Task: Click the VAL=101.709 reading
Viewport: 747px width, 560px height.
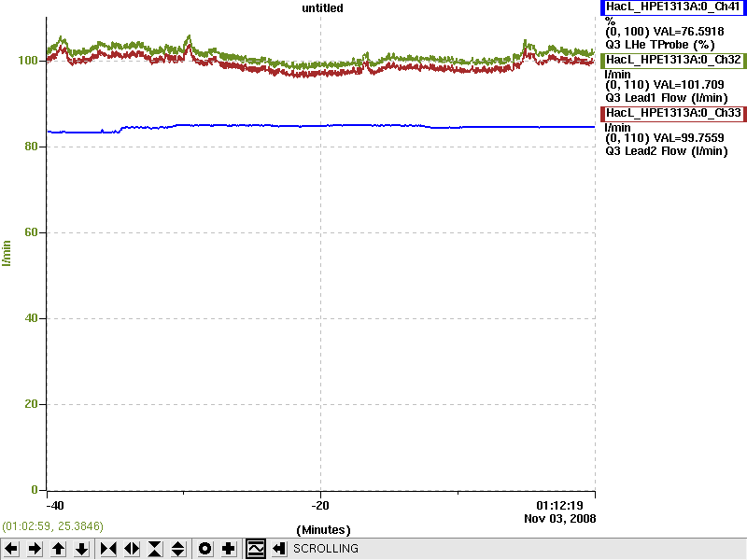Action: pos(688,85)
